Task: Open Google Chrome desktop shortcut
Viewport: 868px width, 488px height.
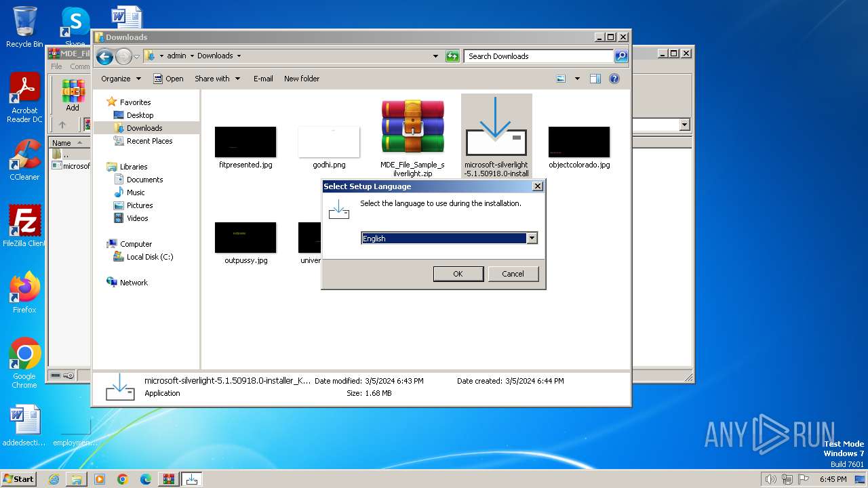Action: [x=24, y=363]
